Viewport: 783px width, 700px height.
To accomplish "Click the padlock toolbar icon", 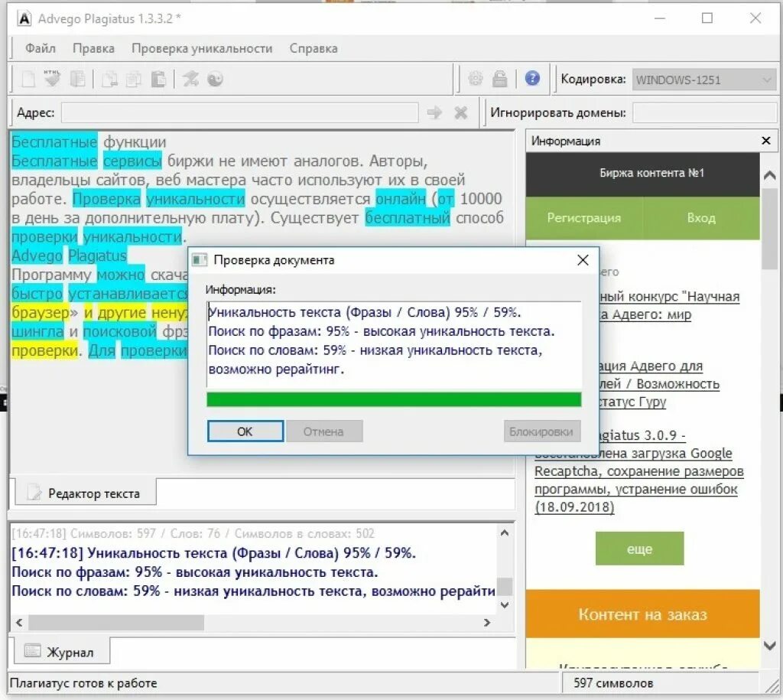I will pyautogui.click(x=500, y=79).
